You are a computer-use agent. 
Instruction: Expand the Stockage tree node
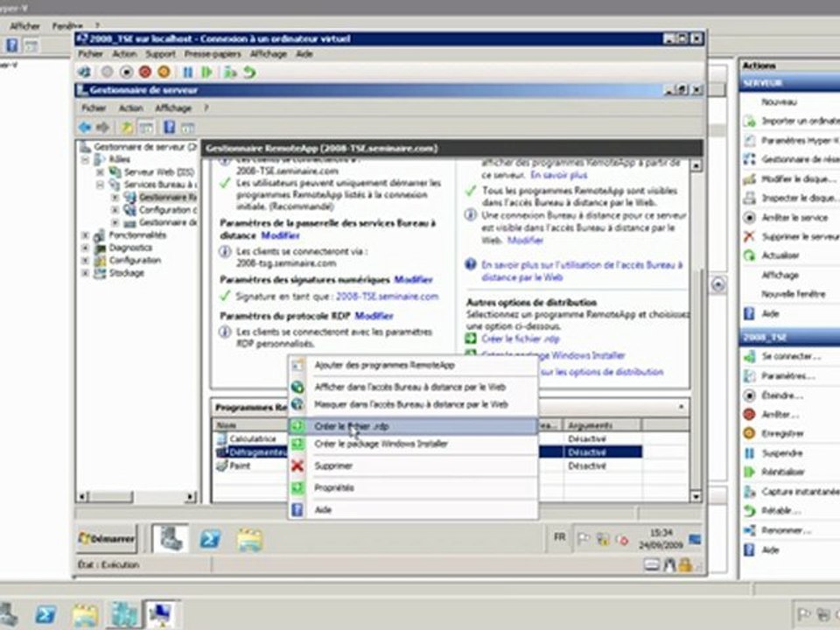[x=85, y=273]
